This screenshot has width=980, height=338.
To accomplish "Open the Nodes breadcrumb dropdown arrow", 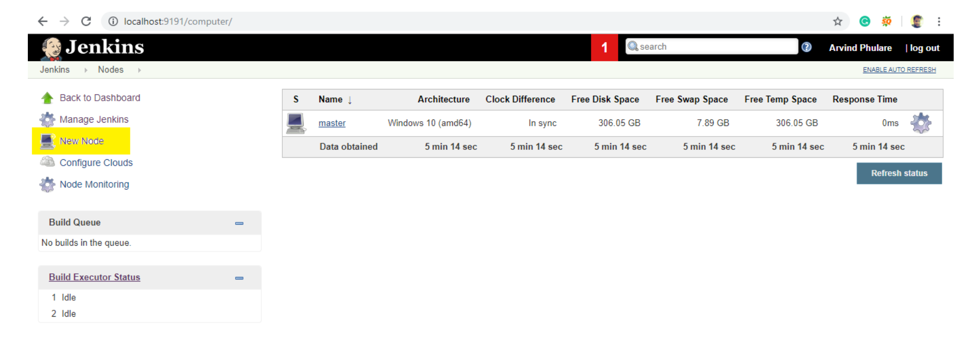I will (140, 70).
